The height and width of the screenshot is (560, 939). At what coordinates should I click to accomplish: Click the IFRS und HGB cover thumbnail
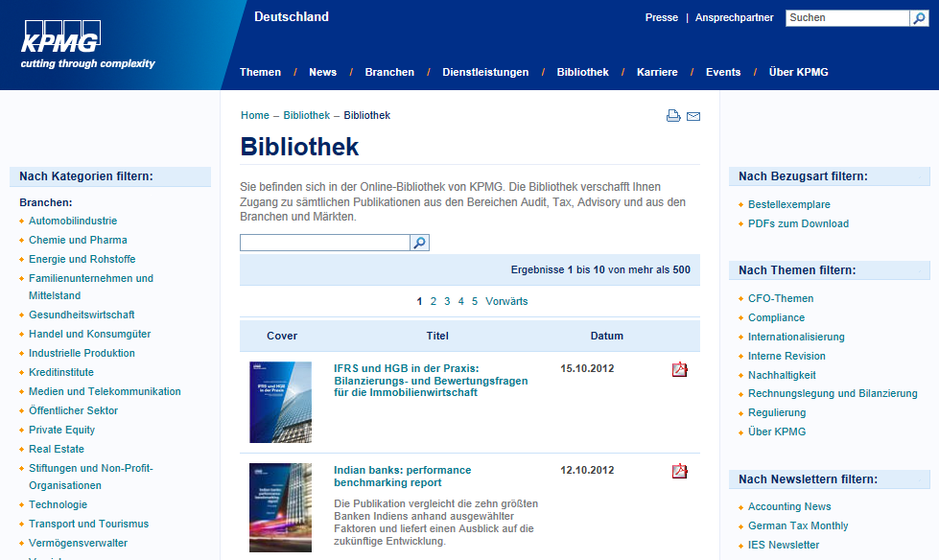point(280,403)
